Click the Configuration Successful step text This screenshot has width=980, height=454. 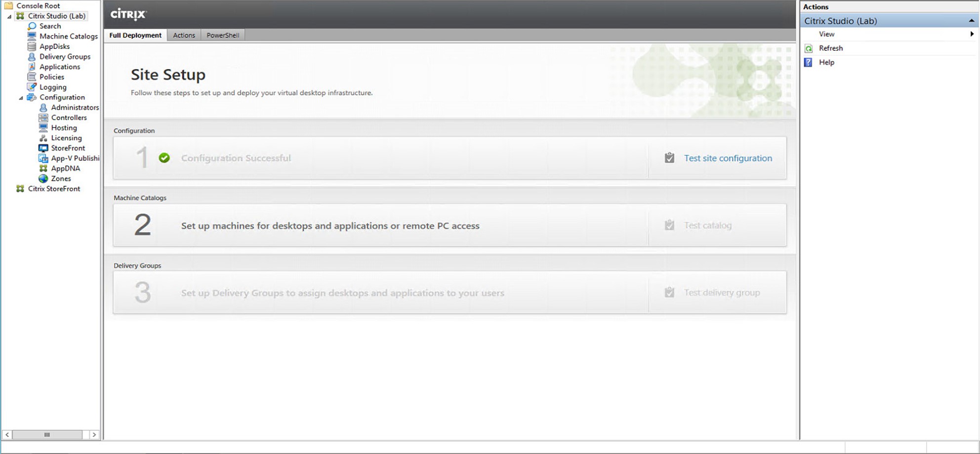coord(236,158)
